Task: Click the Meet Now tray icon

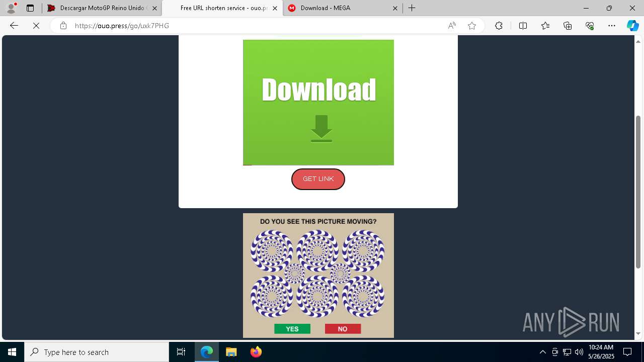Action: (x=555, y=352)
